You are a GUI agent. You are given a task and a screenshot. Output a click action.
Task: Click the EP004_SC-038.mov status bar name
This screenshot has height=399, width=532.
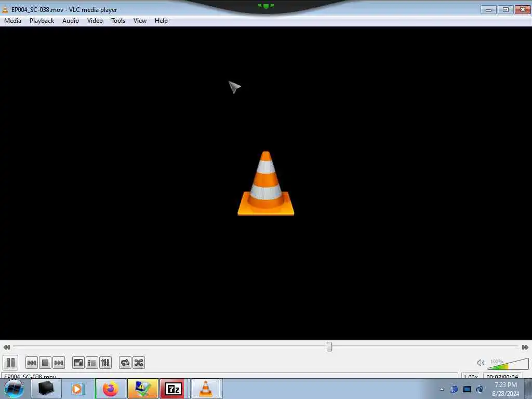[x=30, y=376]
